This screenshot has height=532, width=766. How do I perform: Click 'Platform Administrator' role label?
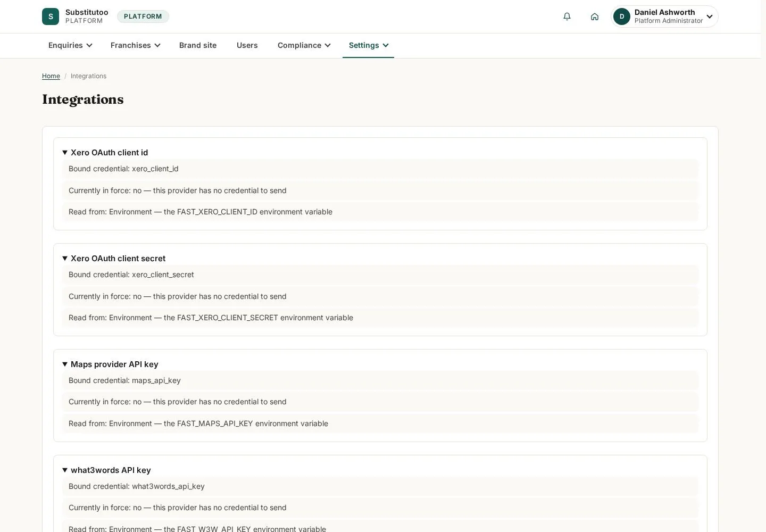(x=669, y=21)
